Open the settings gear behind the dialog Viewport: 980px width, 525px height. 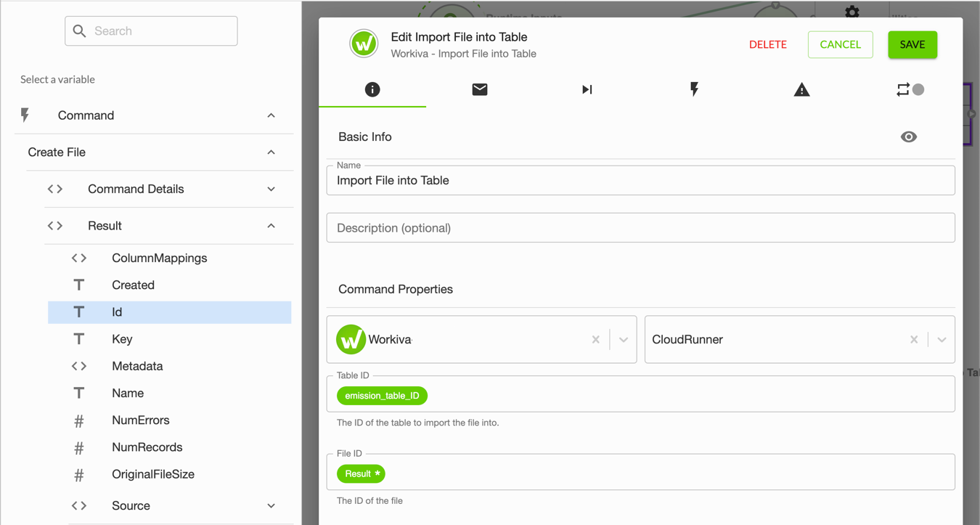click(852, 12)
